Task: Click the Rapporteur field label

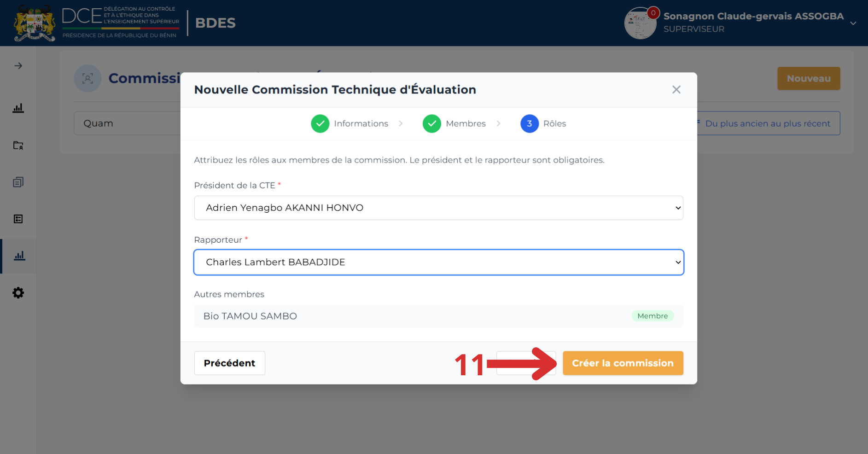Action: 221,240
